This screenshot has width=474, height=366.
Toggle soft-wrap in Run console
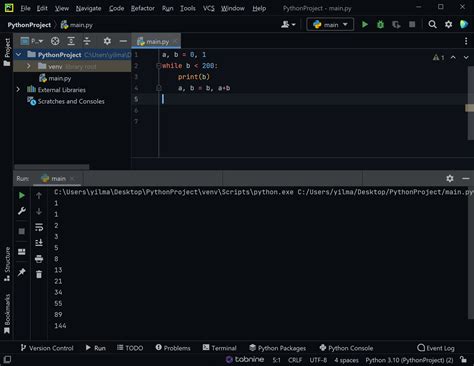click(39, 227)
